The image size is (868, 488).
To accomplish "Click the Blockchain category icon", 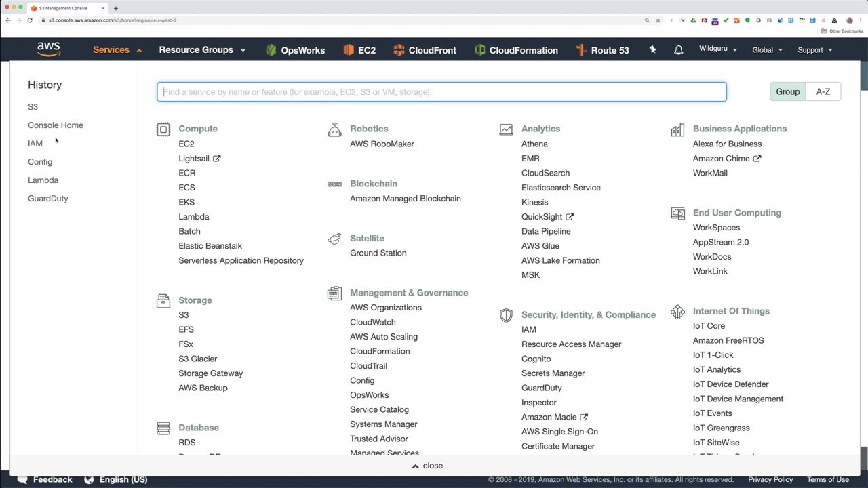I will [334, 184].
